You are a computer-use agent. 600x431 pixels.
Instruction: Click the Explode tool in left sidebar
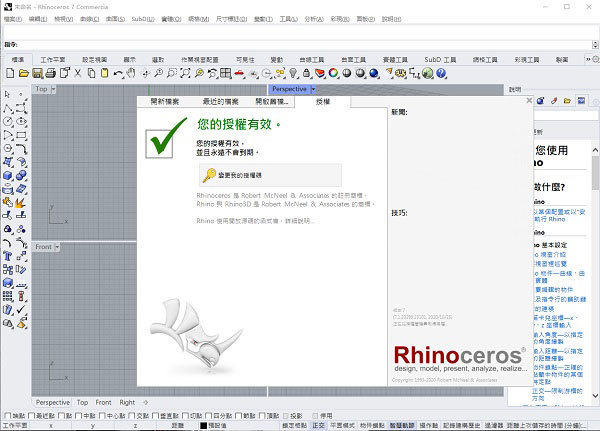21,202
